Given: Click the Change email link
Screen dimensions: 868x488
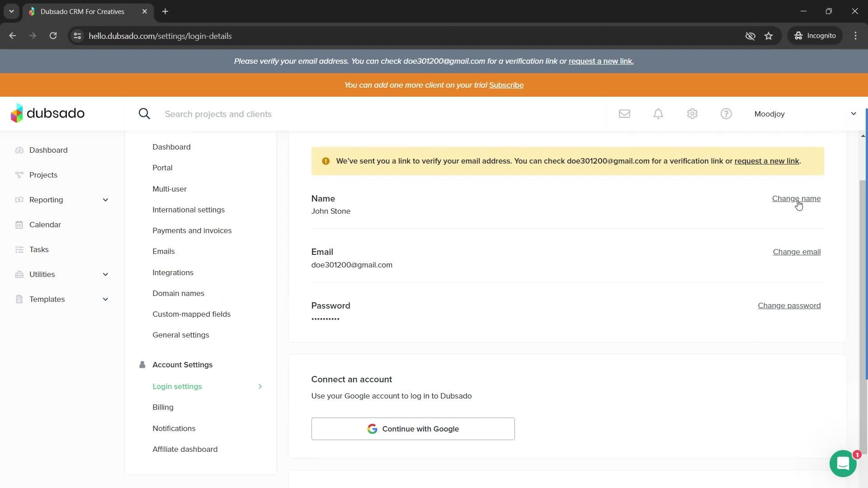Looking at the screenshot, I should click(797, 252).
